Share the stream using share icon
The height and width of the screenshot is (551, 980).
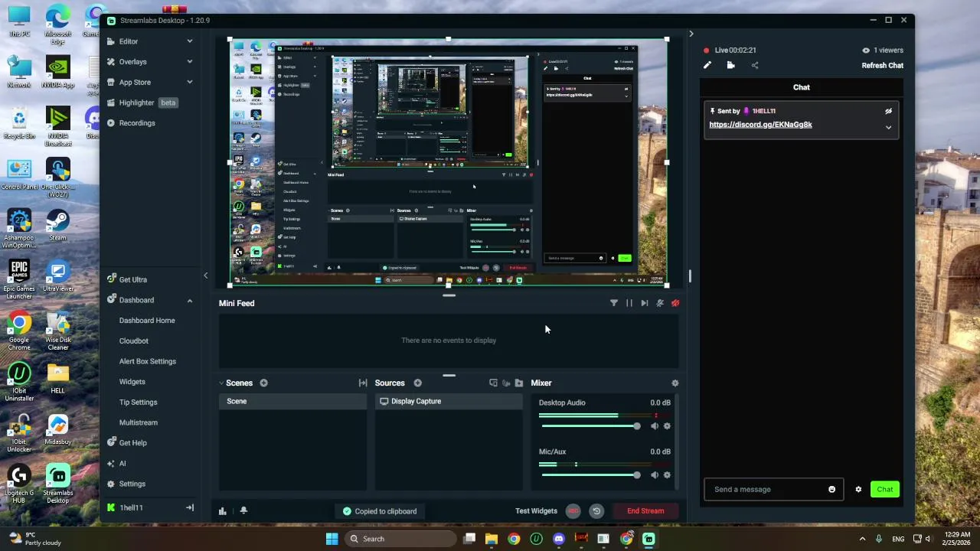click(755, 66)
